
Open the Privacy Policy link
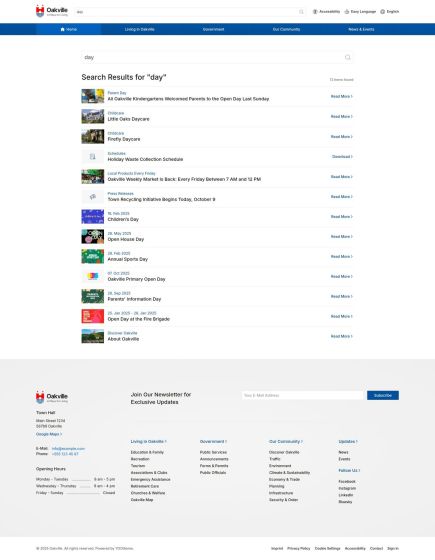tap(299, 548)
